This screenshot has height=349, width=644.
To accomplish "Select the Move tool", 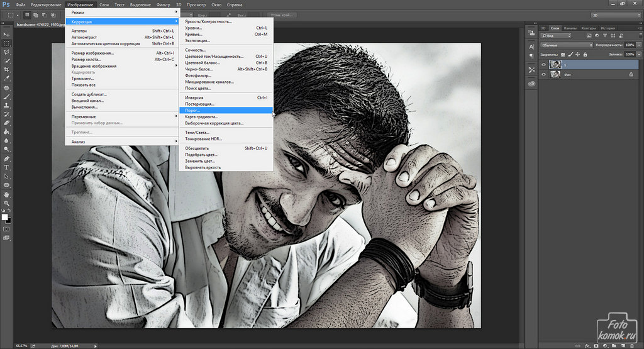I will 6,35.
